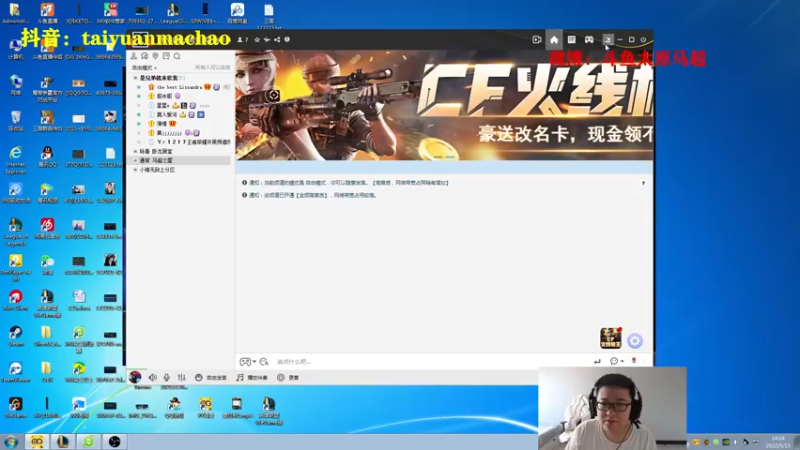800x450 pixels.
Task: Open the chat bubble dropdown in input bar
Action: pos(616,361)
